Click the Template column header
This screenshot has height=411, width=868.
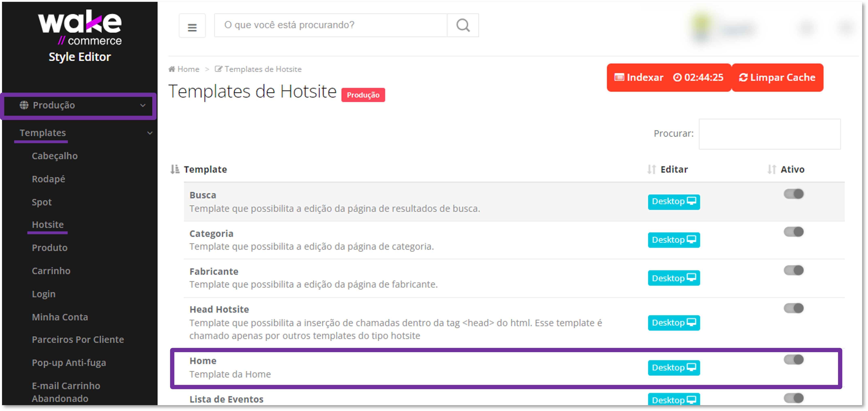coord(205,169)
